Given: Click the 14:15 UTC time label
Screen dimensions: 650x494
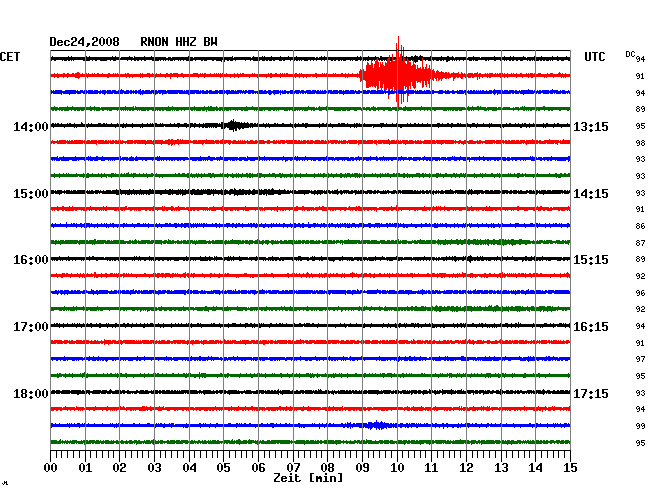Looking at the screenshot, I should pyautogui.click(x=591, y=194).
